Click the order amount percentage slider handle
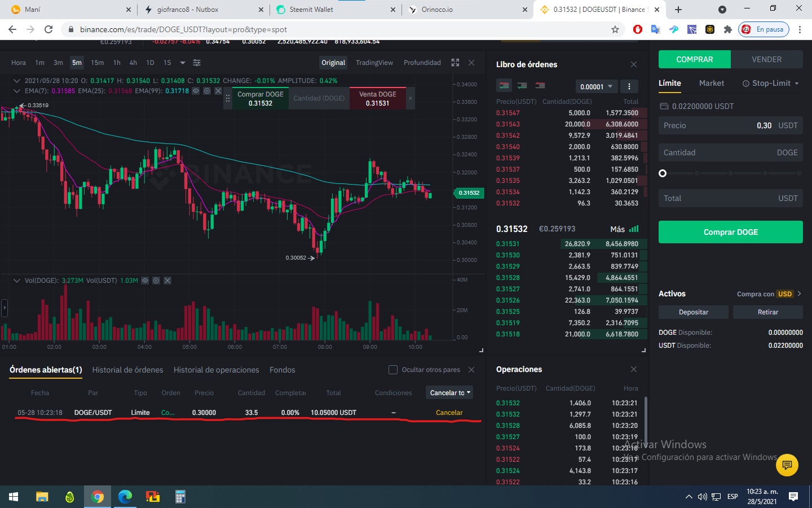The image size is (812, 508). [663, 173]
